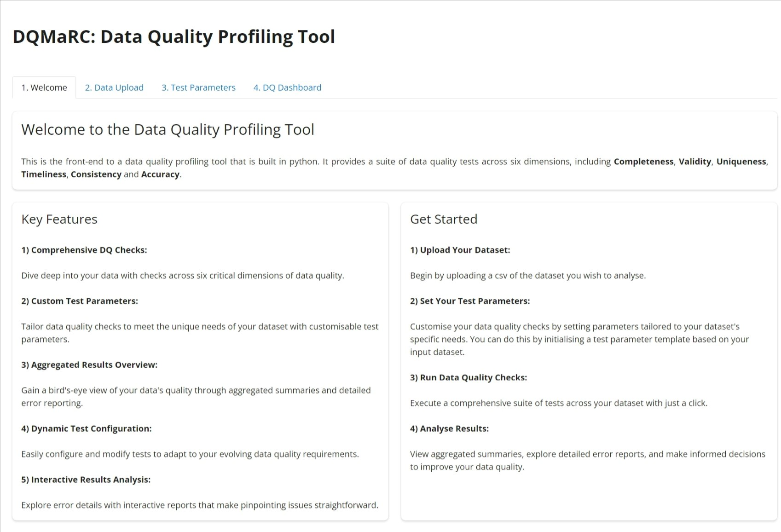
Task: Select the Key Features heading
Action: 59,219
